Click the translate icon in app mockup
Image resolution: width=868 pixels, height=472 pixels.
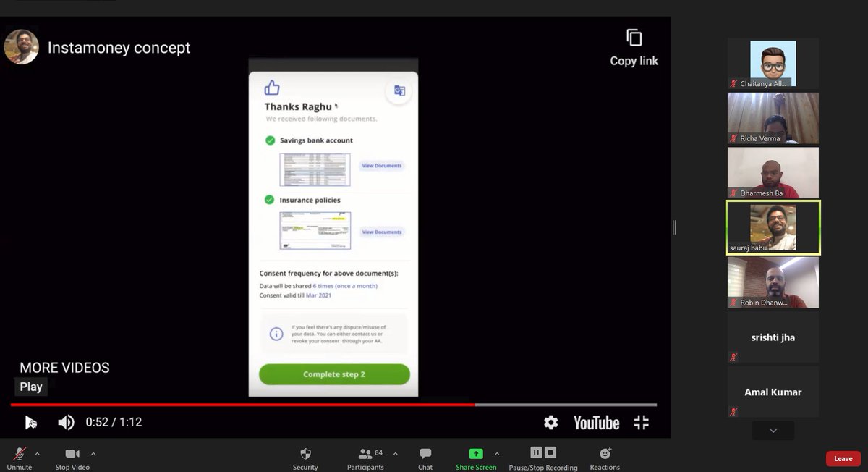[x=399, y=91]
